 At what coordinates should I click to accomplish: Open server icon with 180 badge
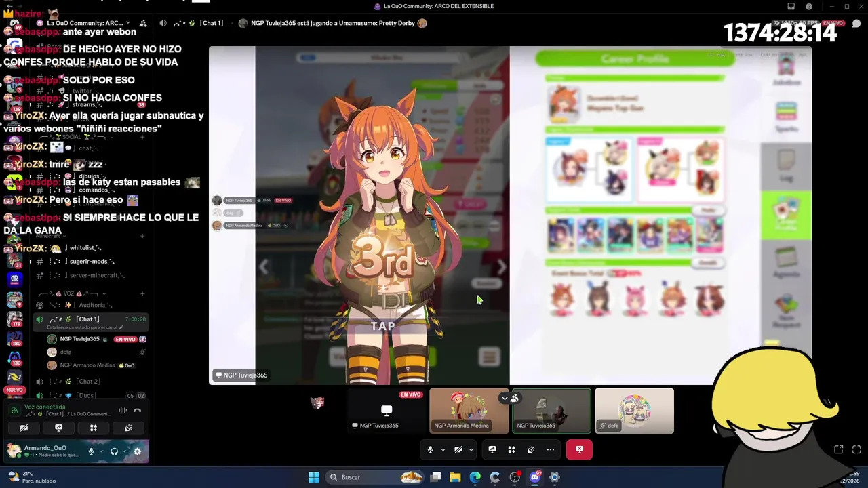(x=14, y=338)
